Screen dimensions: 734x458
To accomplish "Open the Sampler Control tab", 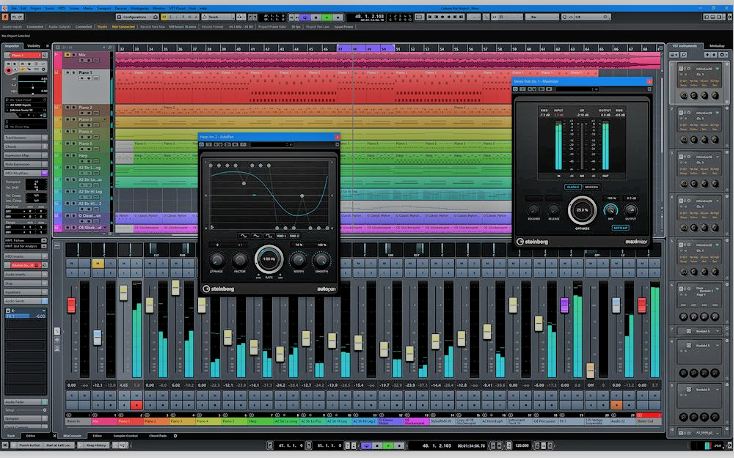I will (x=125, y=436).
